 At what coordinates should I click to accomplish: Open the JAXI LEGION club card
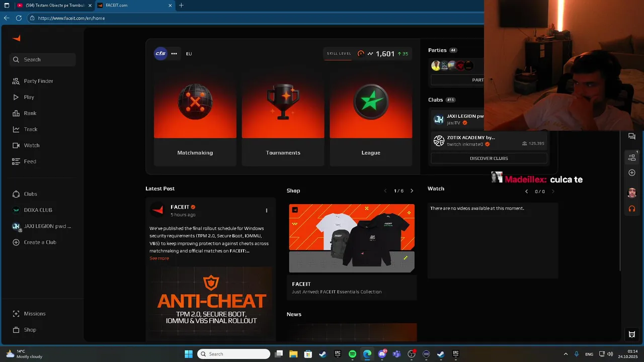[458, 119]
